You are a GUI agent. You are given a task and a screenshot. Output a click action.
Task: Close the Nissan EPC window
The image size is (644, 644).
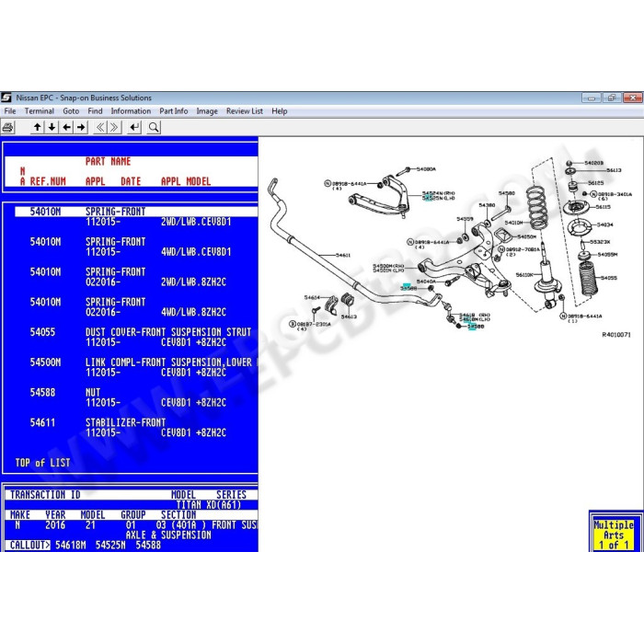pyautogui.click(x=633, y=98)
